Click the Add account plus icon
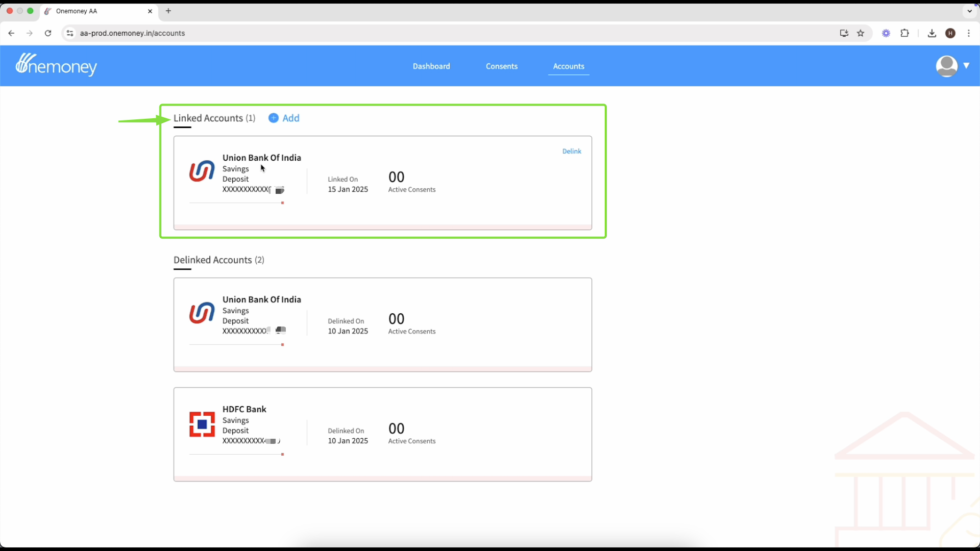The image size is (980, 551). [x=274, y=118]
